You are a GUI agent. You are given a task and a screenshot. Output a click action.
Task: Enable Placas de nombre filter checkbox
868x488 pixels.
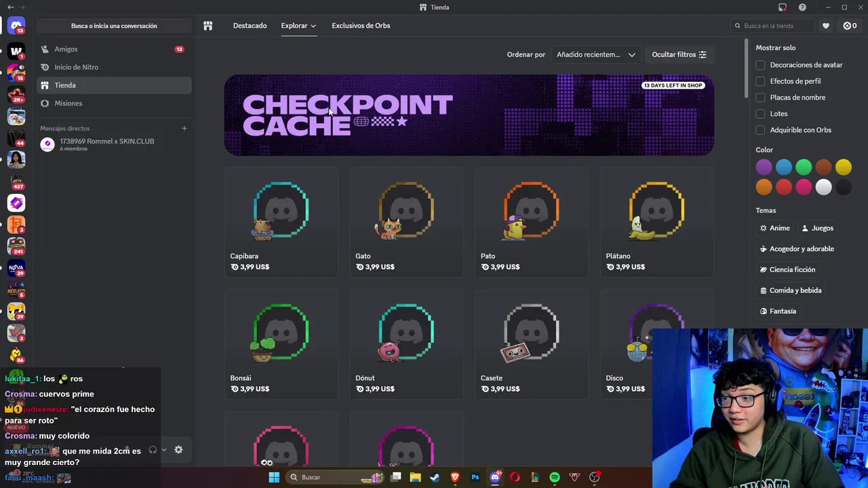tap(760, 98)
